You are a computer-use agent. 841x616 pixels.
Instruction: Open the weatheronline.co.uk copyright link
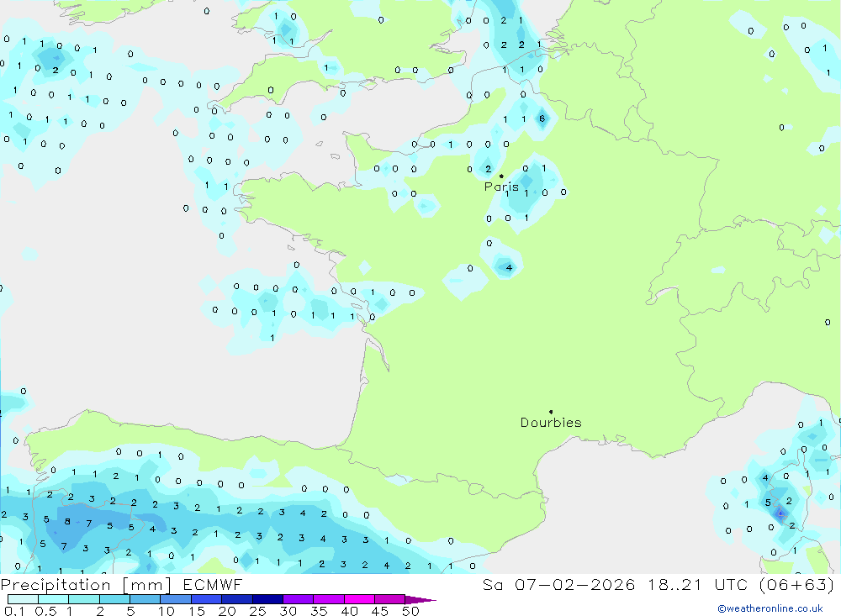point(770,608)
